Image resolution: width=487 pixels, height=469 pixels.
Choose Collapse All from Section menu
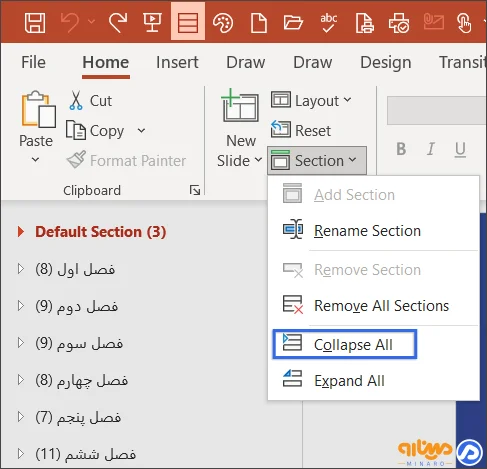coord(345,344)
